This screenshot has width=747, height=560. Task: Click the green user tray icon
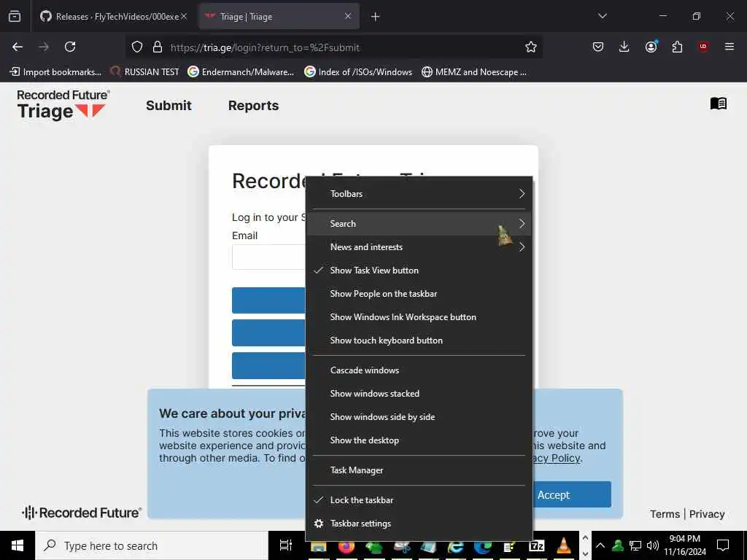(618, 545)
